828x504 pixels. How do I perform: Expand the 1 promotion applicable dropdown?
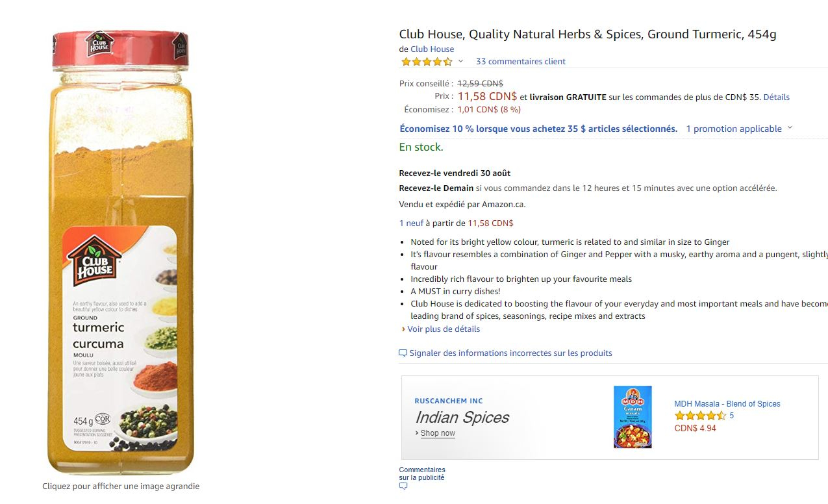tap(790, 128)
